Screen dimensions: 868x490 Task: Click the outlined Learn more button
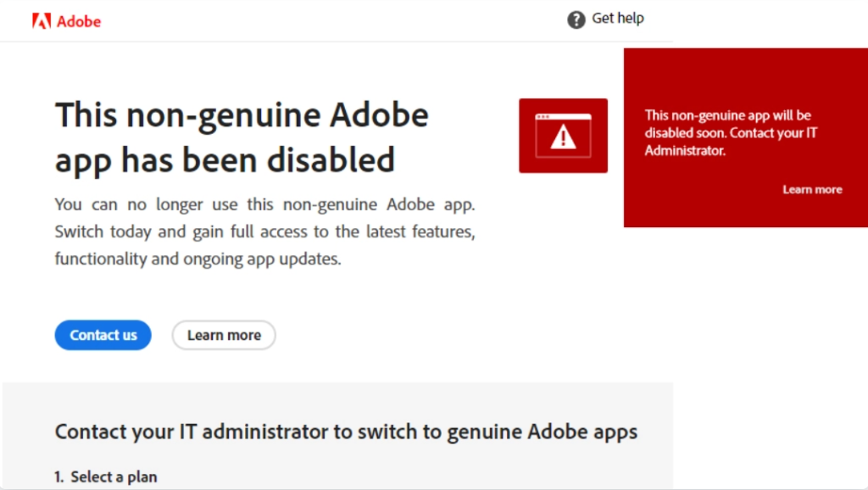(x=224, y=335)
